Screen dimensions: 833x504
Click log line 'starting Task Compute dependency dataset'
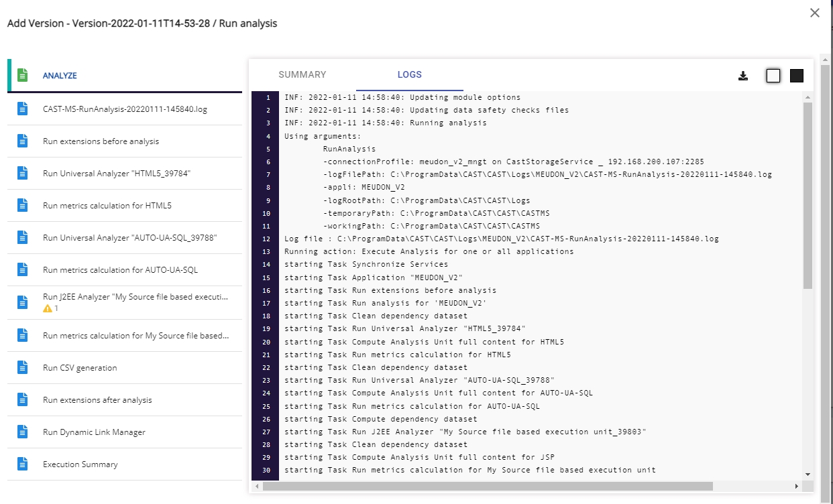tap(381, 418)
